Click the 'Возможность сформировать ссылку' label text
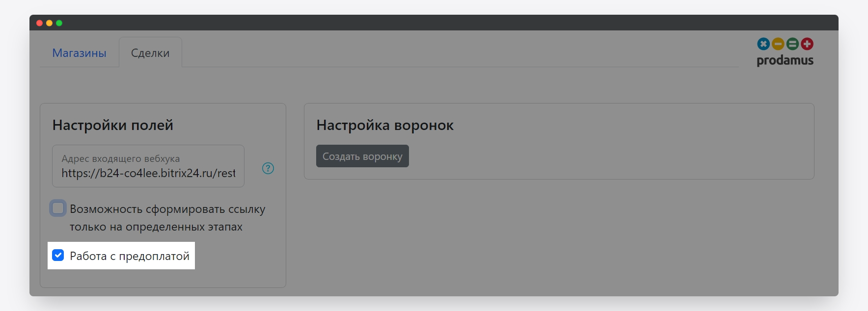Image resolution: width=868 pixels, height=311 pixels. [x=167, y=209]
